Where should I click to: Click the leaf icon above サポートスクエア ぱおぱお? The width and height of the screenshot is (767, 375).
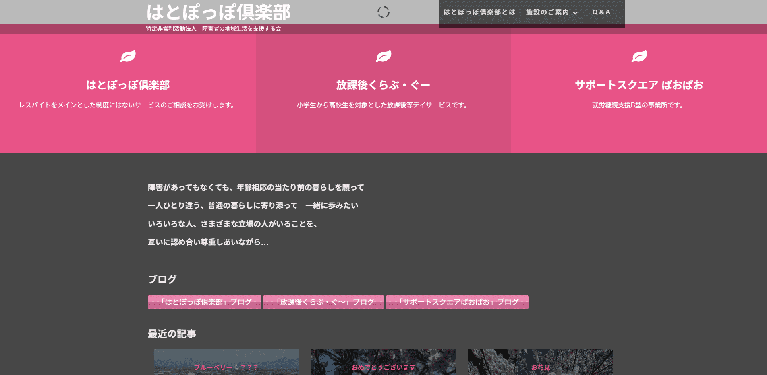click(x=639, y=56)
